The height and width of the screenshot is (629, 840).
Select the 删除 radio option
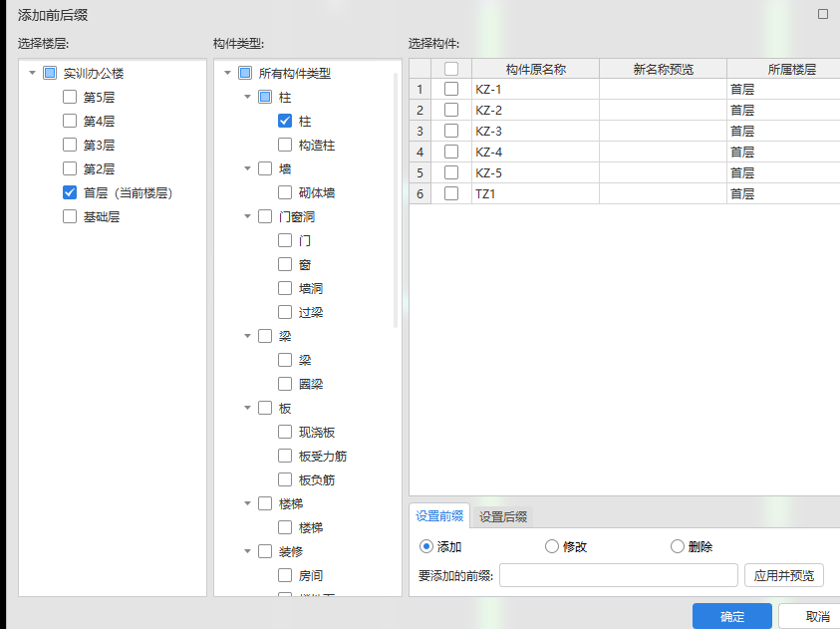pos(678,546)
